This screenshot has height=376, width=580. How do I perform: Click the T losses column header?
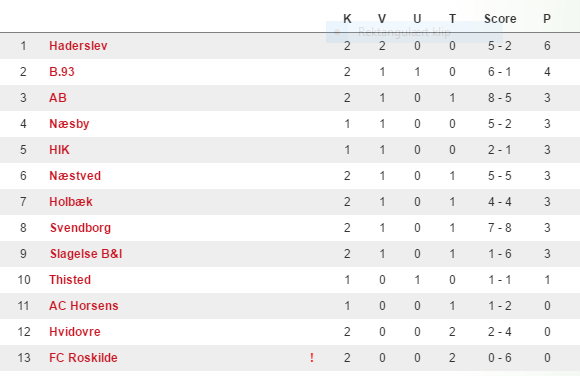pyautogui.click(x=452, y=19)
